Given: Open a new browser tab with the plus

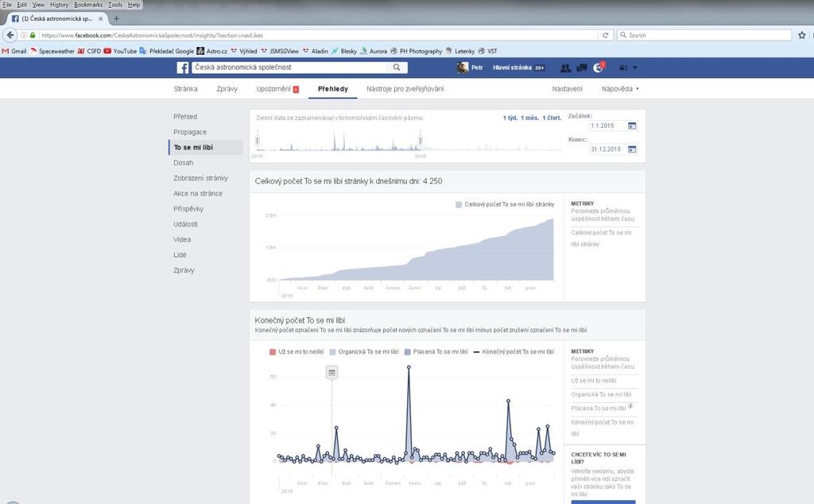Looking at the screenshot, I should [x=116, y=18].
